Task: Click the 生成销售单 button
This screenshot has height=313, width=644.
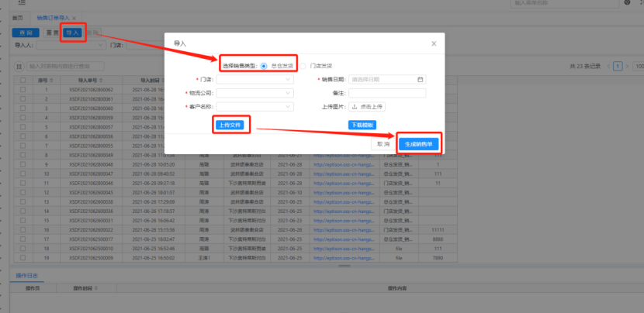Action: click(420, 144)
